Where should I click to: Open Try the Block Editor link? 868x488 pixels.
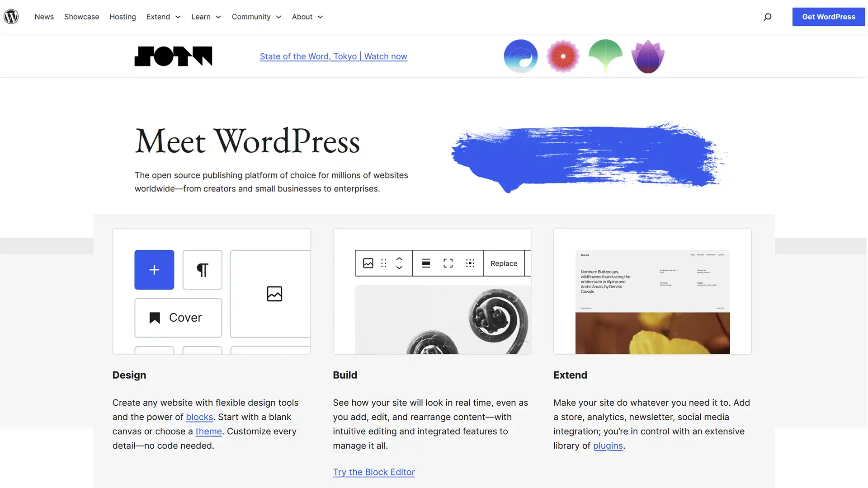374,472
